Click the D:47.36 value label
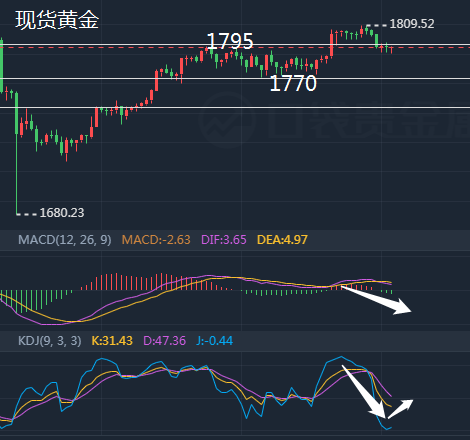 click(164, 341)
